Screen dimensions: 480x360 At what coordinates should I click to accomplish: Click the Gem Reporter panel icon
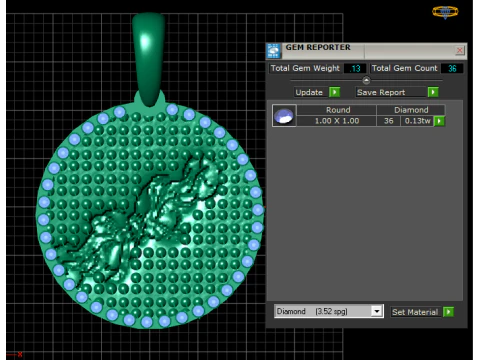(274, 51)
